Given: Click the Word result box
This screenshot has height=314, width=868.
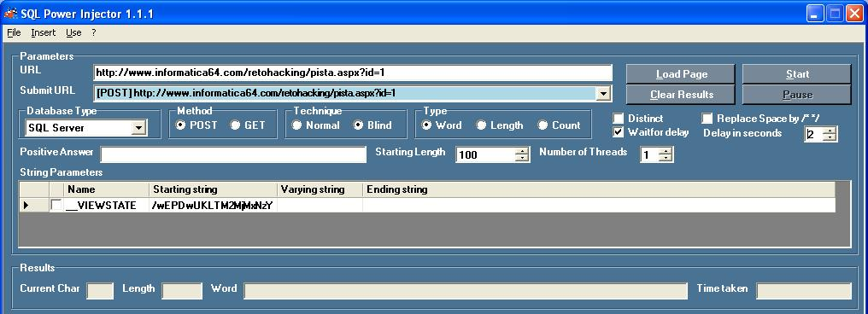Looking at the screenshot, I should (x=466, y=291).
